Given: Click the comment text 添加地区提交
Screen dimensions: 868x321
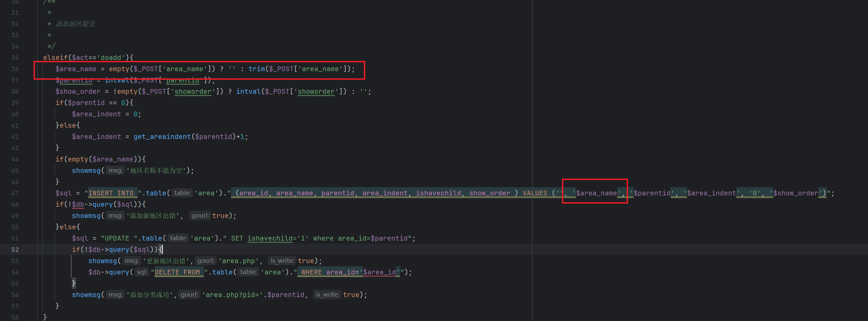Looking at the screenshot, I should coord(75,24).
